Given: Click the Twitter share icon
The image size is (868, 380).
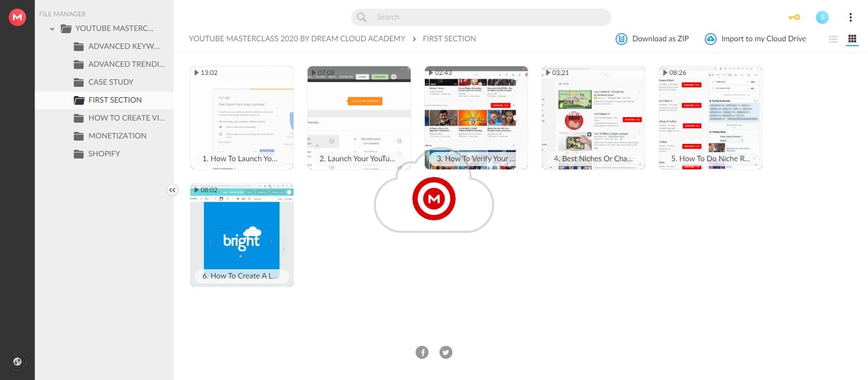Looking at the screenshot, I should [x=446, y=352].
